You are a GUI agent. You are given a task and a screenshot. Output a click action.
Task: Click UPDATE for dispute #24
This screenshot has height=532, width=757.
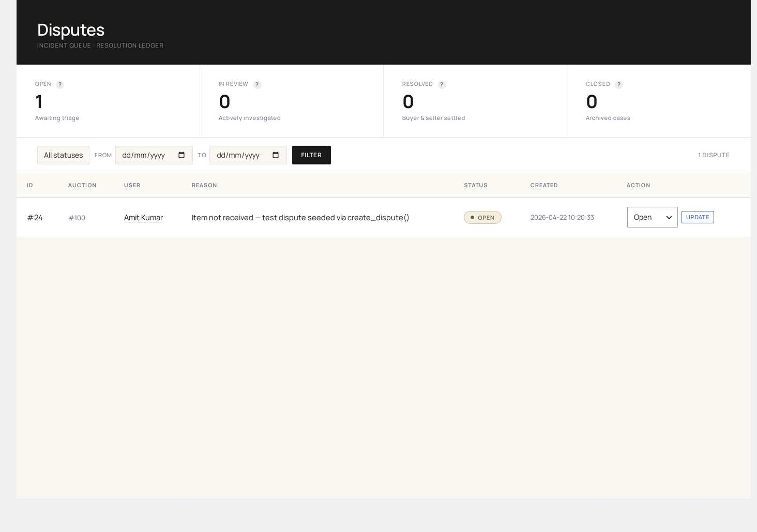click(698, 217)
